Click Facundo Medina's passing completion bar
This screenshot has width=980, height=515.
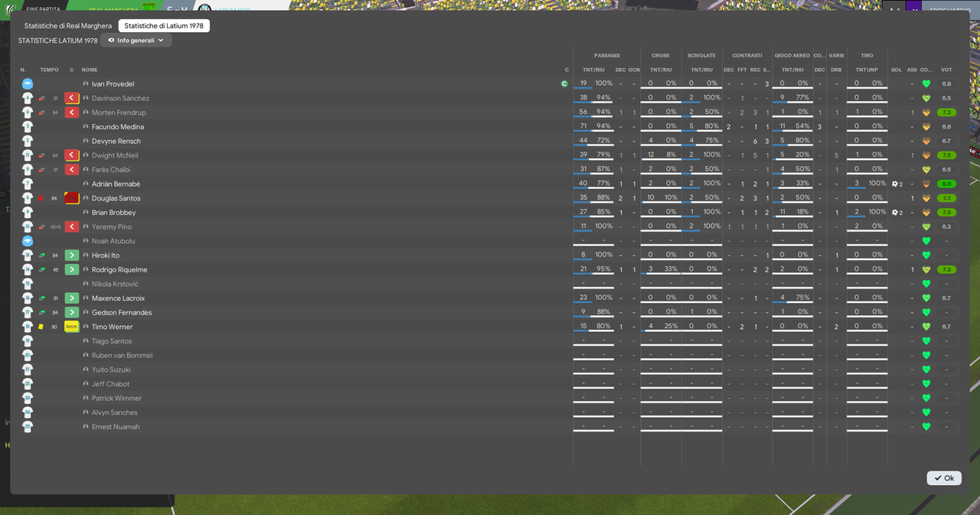click(x=593, y=132)
